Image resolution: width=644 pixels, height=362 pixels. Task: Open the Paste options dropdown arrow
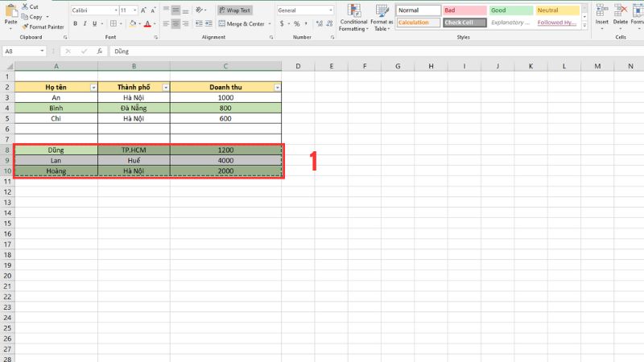10,28
